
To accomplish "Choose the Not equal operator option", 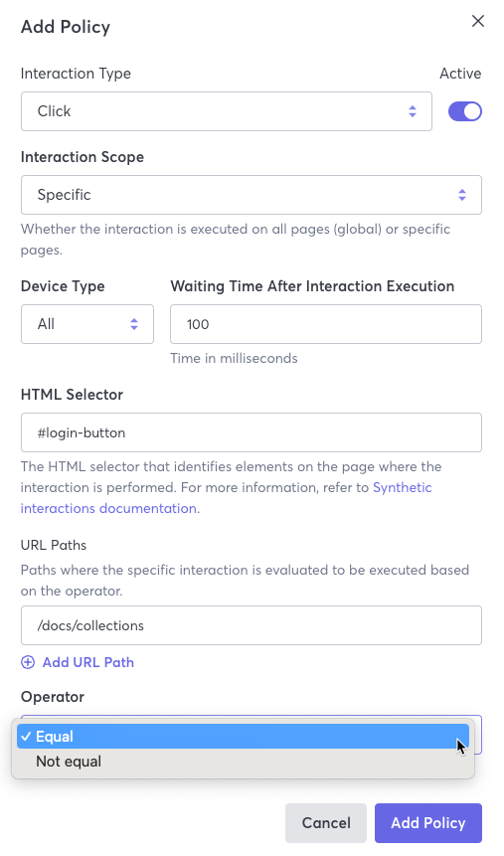I will click(x=243, y=762).
